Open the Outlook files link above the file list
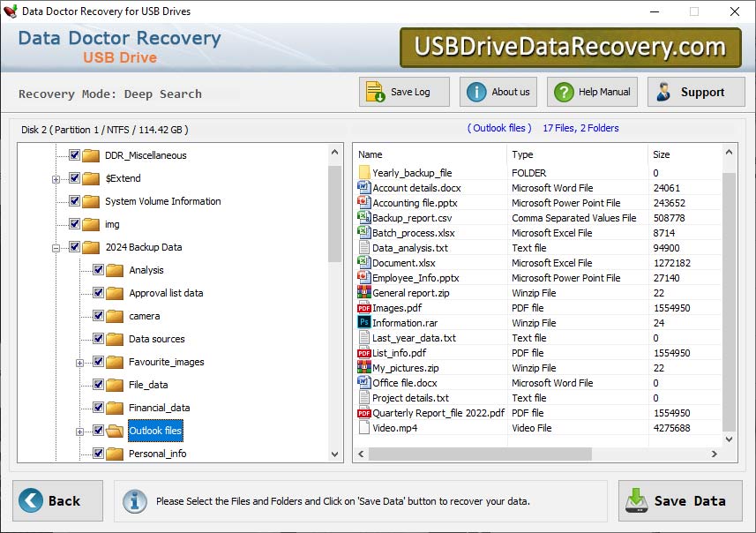This screenshot has height=533, width=756. coord(498,128)
